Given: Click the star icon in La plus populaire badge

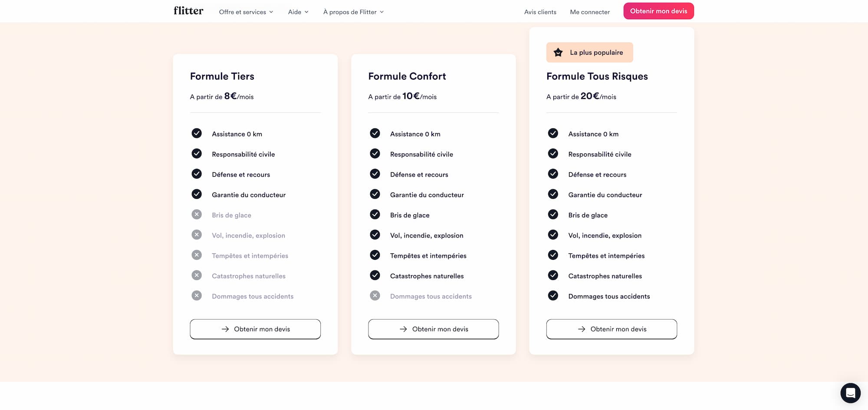Looking at the screenshot, I should [x=558, y=52].
